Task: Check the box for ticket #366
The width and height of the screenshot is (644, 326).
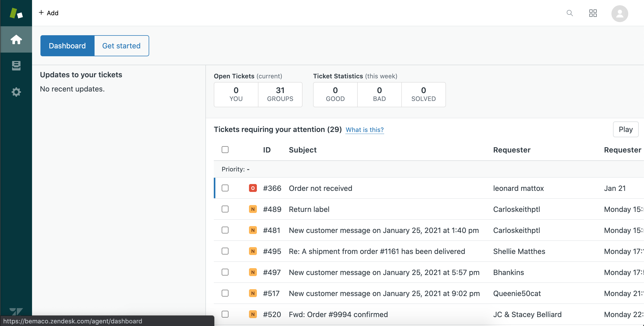Action: [225, 188]
